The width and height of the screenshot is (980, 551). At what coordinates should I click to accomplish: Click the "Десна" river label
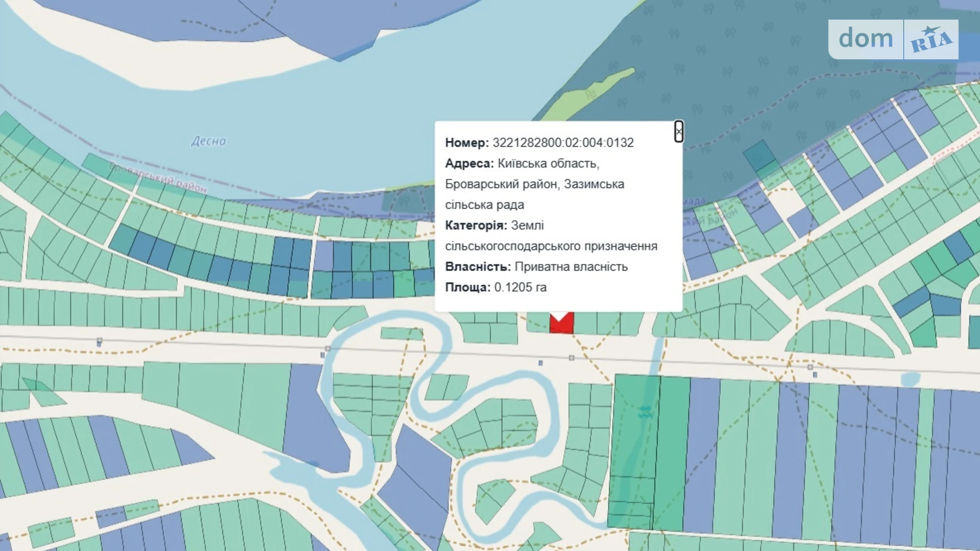[x=209, y=141]
